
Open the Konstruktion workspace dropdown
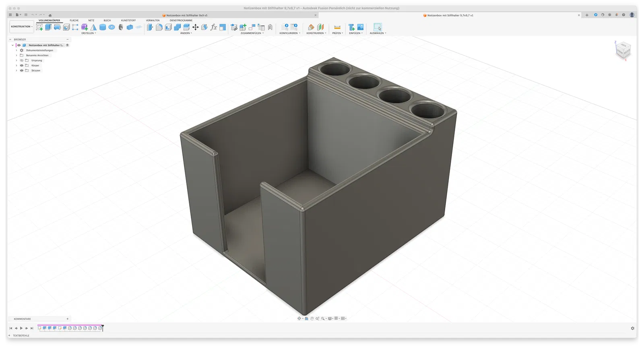pyautogui.click(x=22, y=27)
